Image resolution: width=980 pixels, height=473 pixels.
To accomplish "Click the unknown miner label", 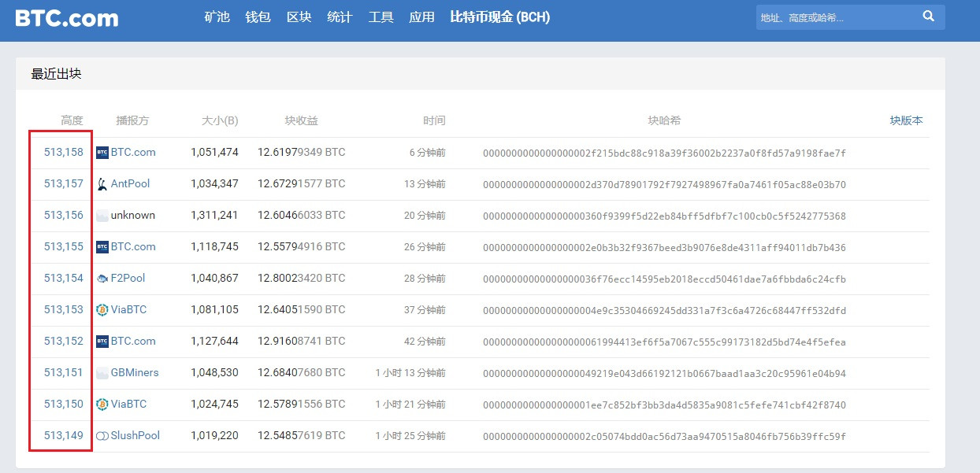I will pyautogui.click(x=133, y=215).
